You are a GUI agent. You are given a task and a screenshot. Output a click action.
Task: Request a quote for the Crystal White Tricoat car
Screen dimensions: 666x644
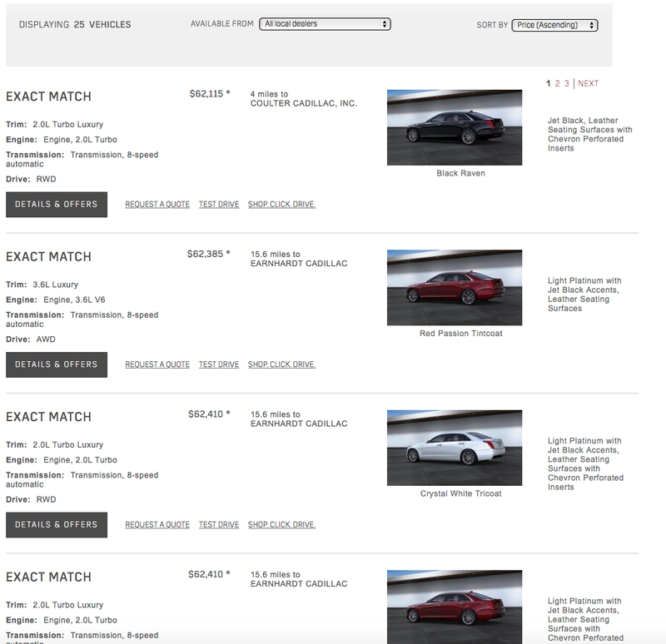(157, 525)
